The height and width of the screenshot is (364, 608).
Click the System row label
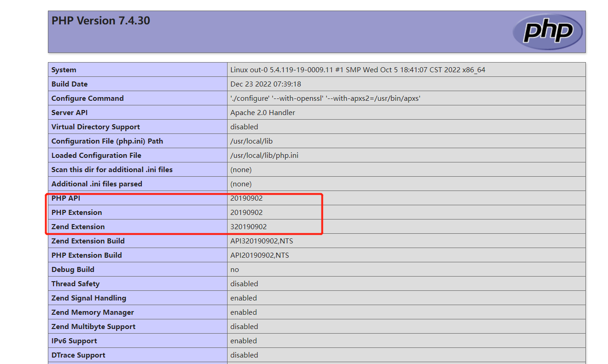(x=64, y=70)
